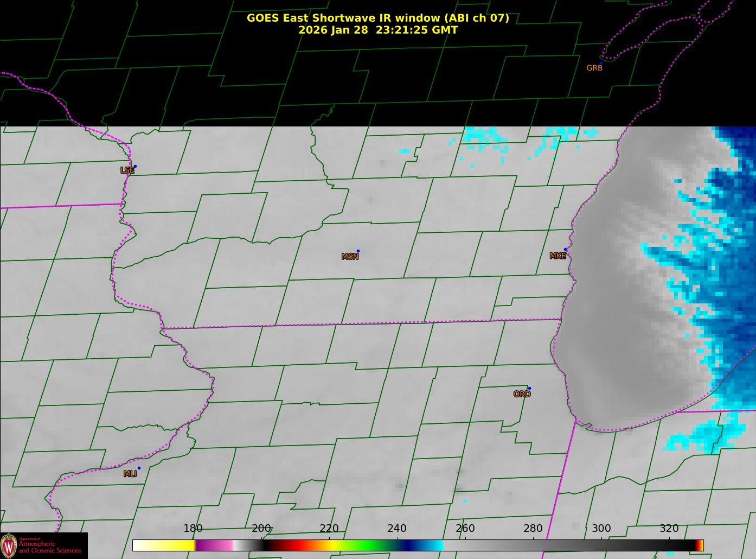Click the 320 colorbar tick label
Image resolution: width=756 pixels, height=559 pixels.
(x=669, y=529)
